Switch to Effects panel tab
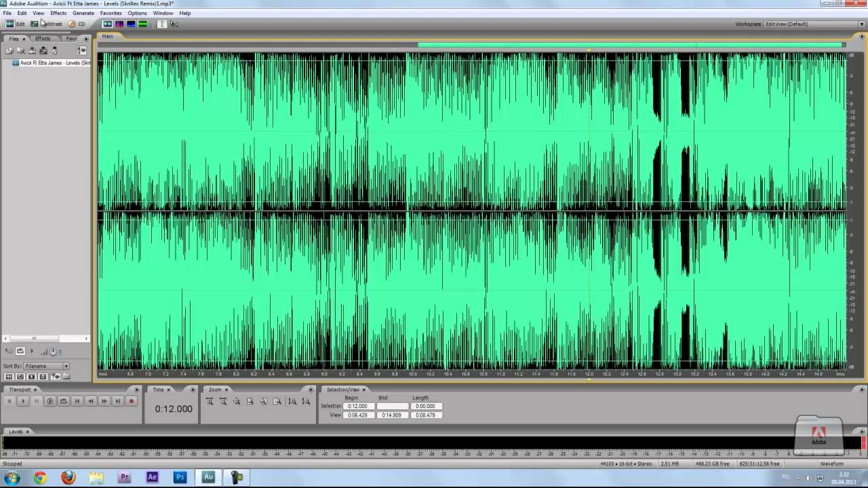This screenshot has width=868, height=488. pos(43,39)
